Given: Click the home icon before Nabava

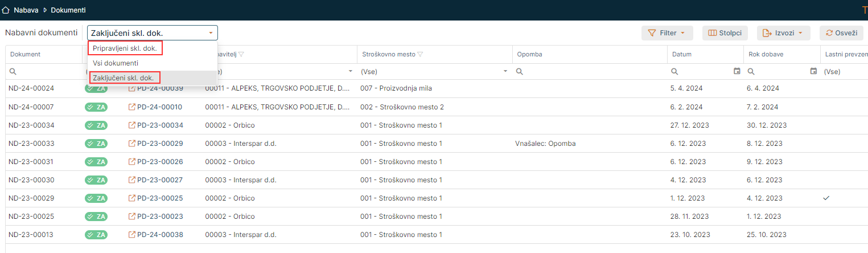Looking at the screenshot, I should [x=6, y=10].
